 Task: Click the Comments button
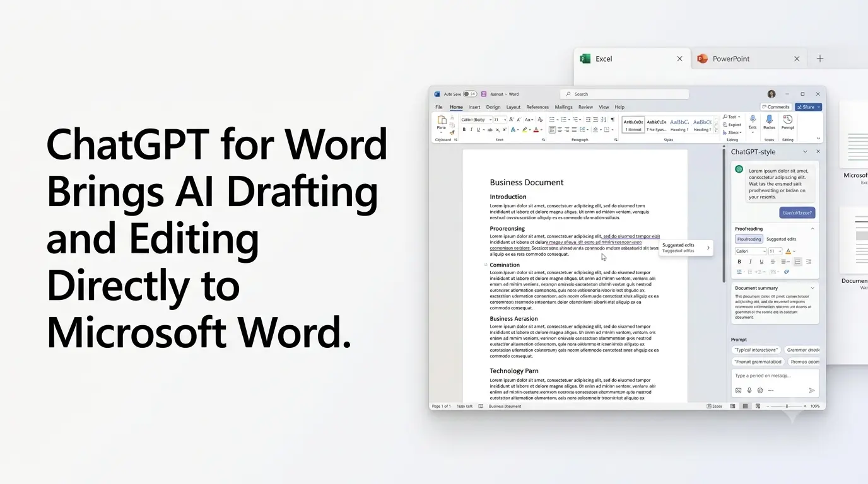(x=776, y=107)
